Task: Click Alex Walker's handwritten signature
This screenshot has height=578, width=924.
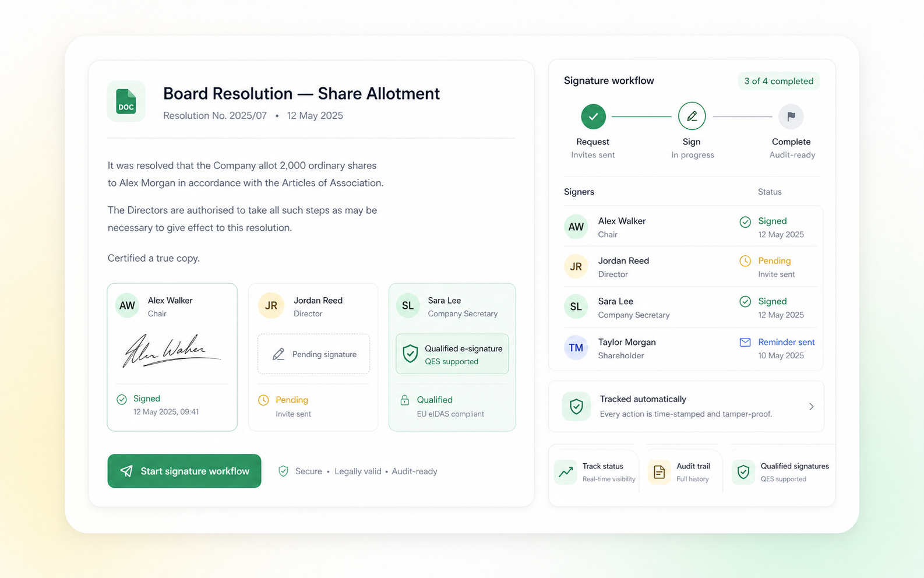Action: coord(171,351)
